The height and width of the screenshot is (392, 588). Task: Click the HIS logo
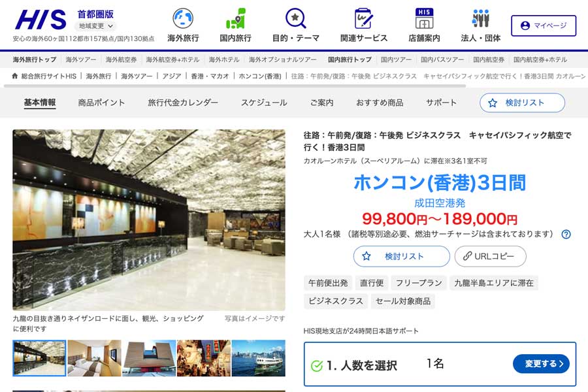pyautogui.click(x=41, y=19)
